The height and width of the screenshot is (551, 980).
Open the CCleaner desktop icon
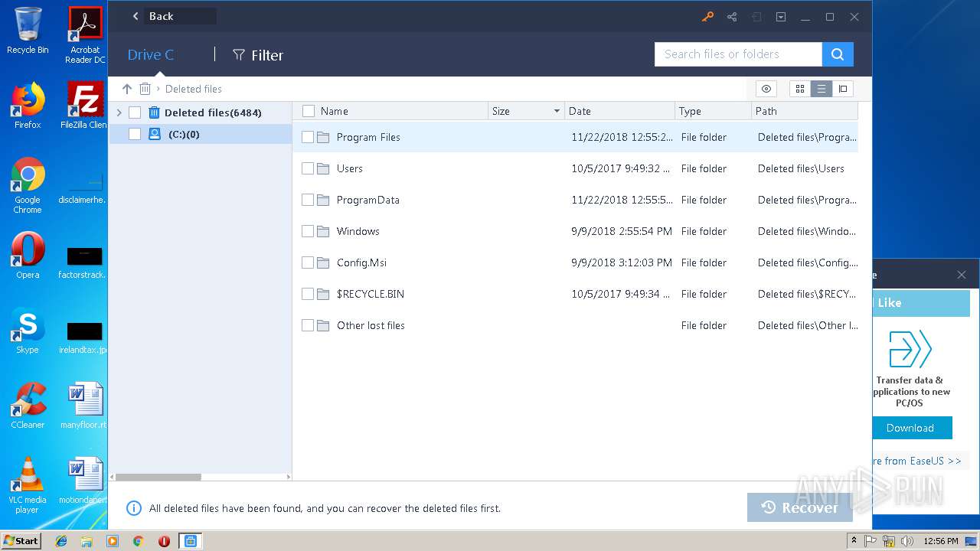[x=28, y=406]
